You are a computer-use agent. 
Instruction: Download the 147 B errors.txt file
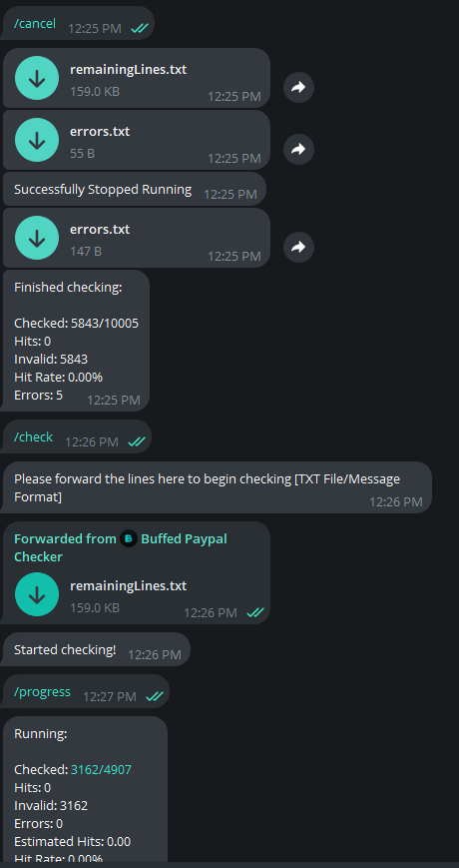point(37,238)
